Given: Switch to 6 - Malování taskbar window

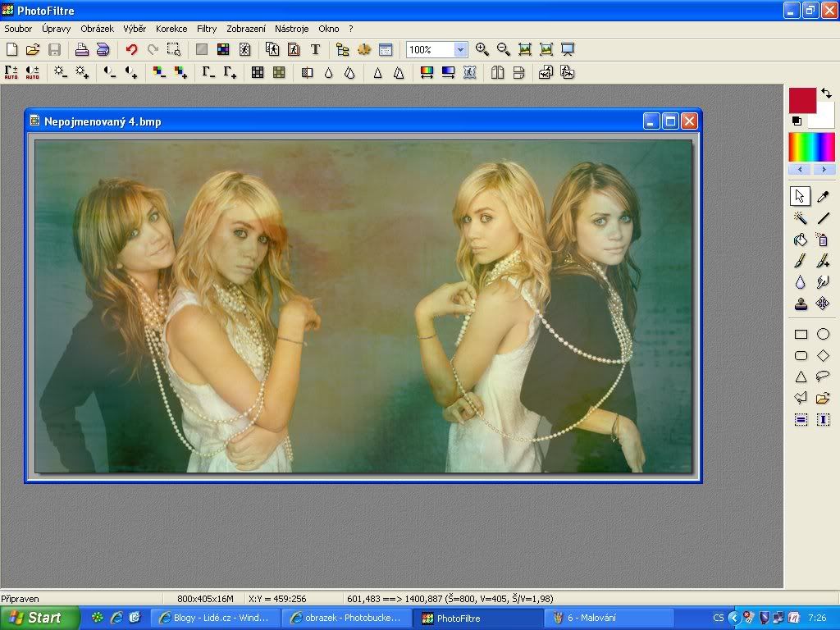Looking at the screenshot, I should click(610, 618).
